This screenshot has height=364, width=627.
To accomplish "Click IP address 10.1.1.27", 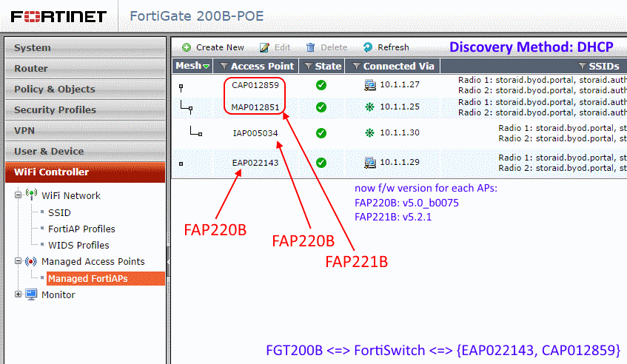I will tap(400, 84).
